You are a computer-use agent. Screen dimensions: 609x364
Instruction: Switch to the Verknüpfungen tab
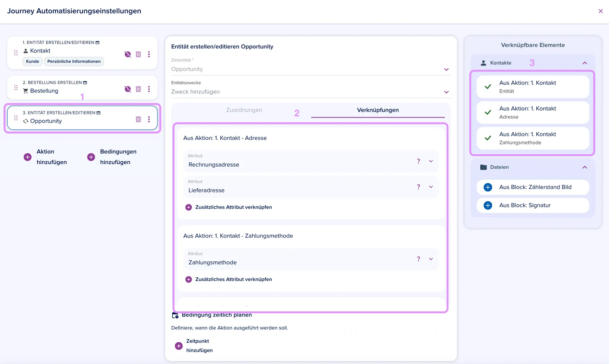tap(378, 110)
